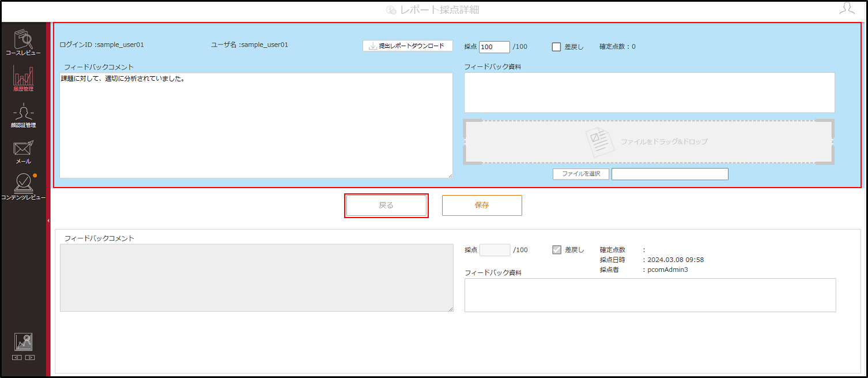868x378 pixels.
Task: Click the ファイルをドラッグ&ドロップ area
Action: (650, 141)
